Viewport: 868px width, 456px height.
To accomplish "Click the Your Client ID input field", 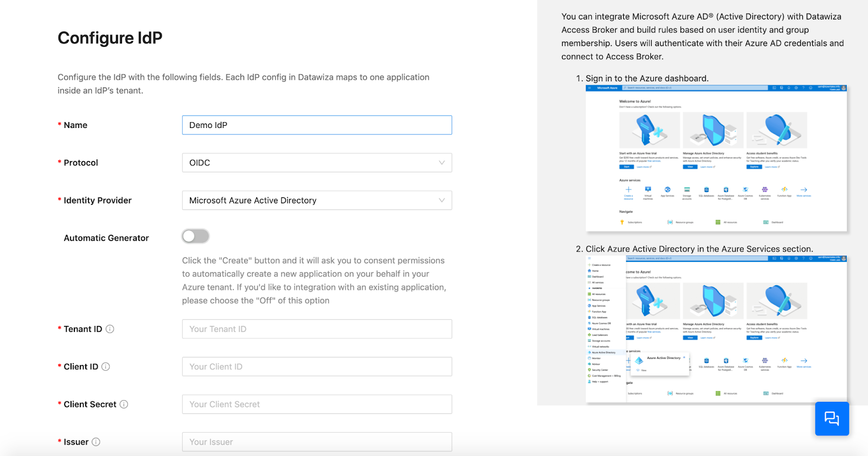I will 317,367.
